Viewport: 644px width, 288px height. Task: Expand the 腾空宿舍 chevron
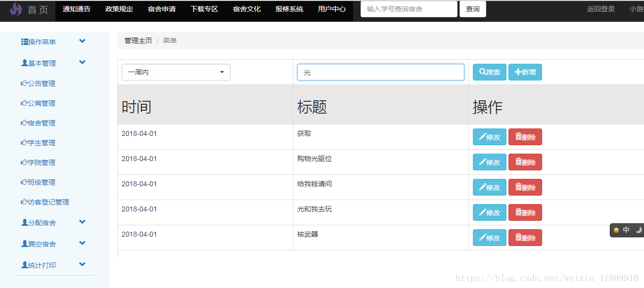coord(83,243)
